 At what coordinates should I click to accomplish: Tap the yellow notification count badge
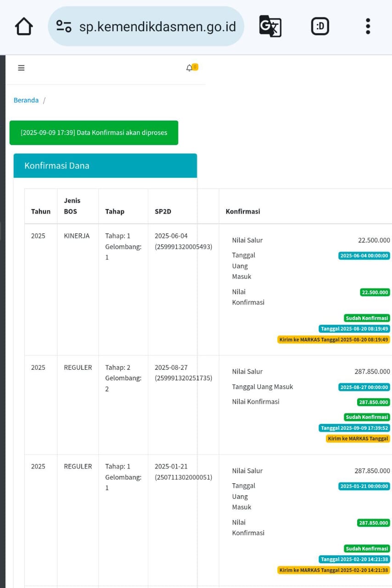[195, 67]
